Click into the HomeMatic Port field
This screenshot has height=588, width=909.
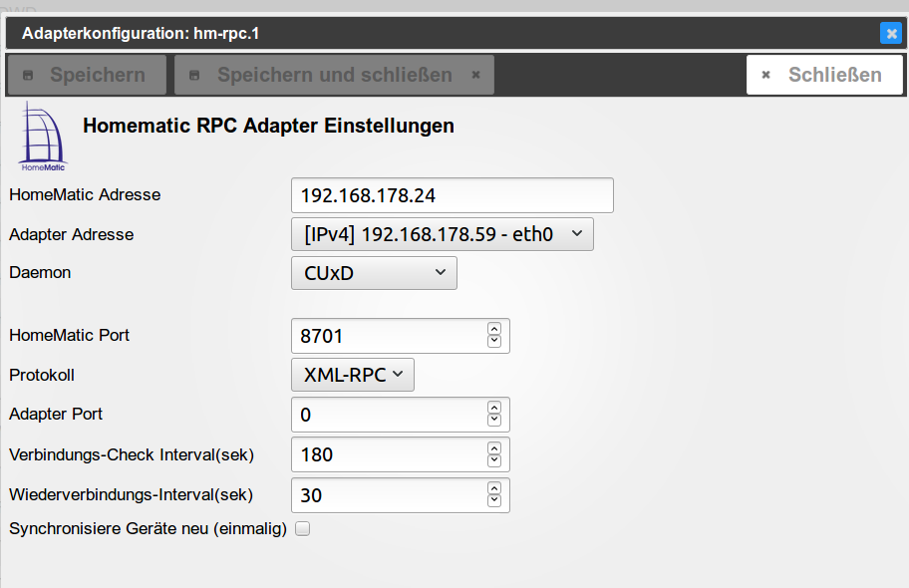(389, 336)
